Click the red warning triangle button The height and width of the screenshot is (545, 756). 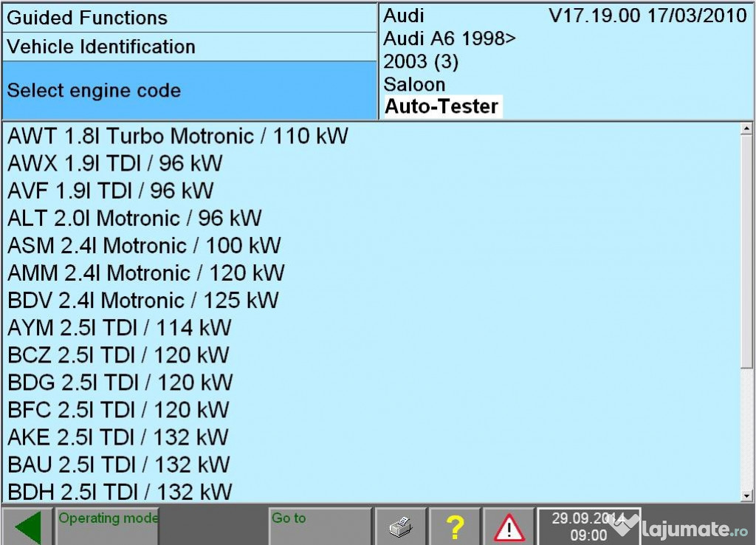(509, 527)
